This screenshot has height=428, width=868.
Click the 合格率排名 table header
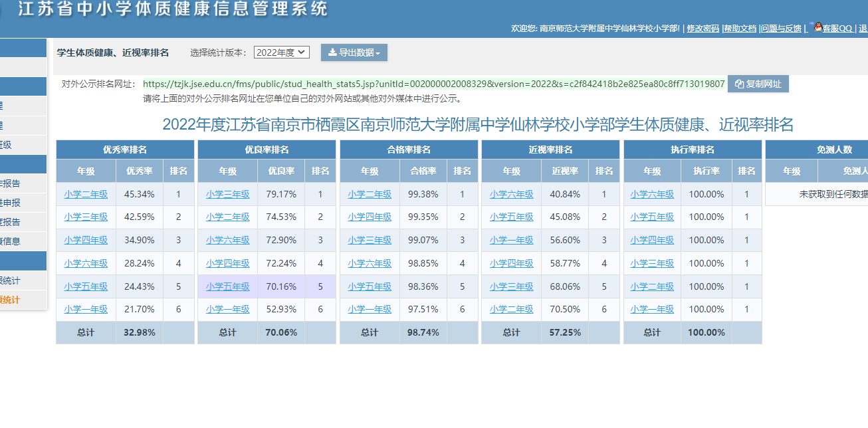pos(409,150)
